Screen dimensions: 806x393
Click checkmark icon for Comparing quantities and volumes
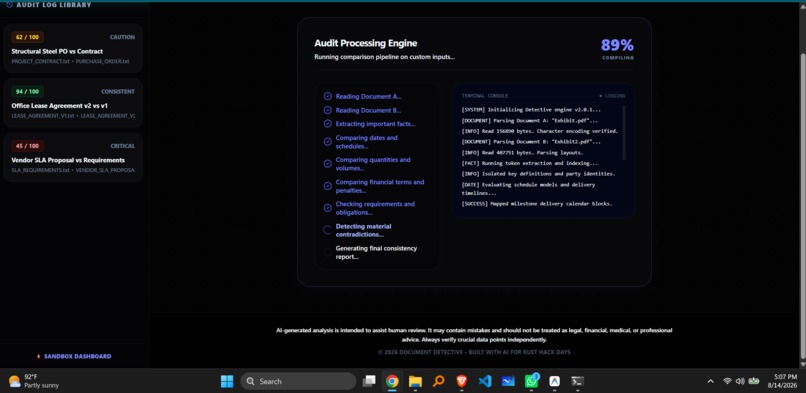(327, 164)
